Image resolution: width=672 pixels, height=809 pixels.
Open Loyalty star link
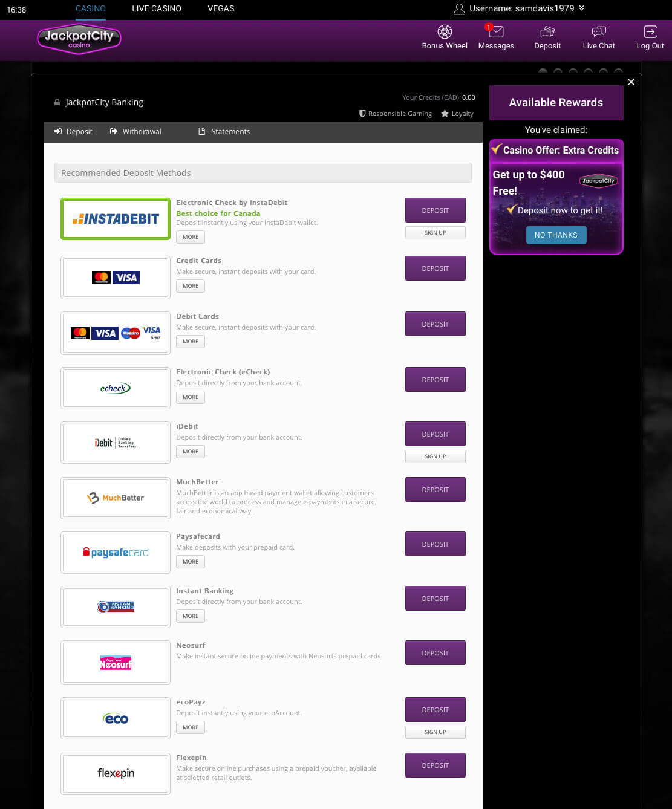[x=457, y=114]
